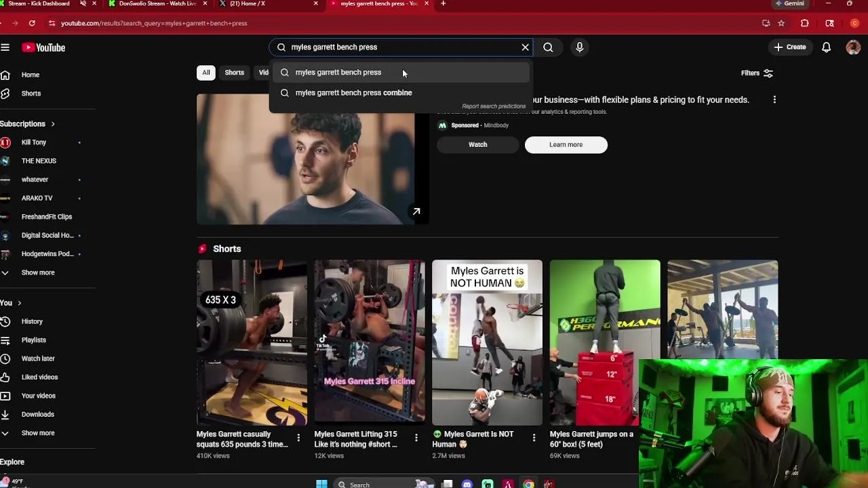Open Chrome from the taskbar

pyautogui.click(x=528, y=484)
